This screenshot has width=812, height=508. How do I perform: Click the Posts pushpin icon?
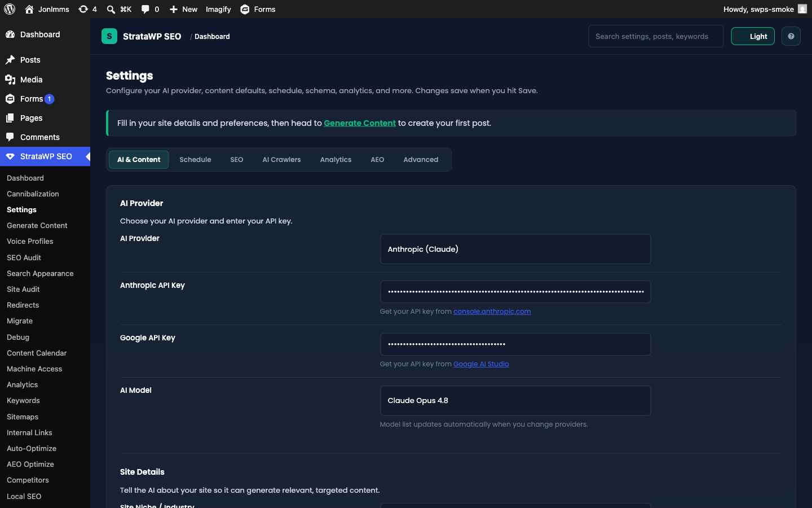(x=10, y=60)
